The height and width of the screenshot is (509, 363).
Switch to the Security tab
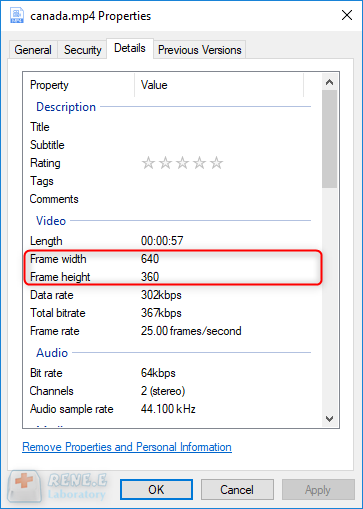82,50
